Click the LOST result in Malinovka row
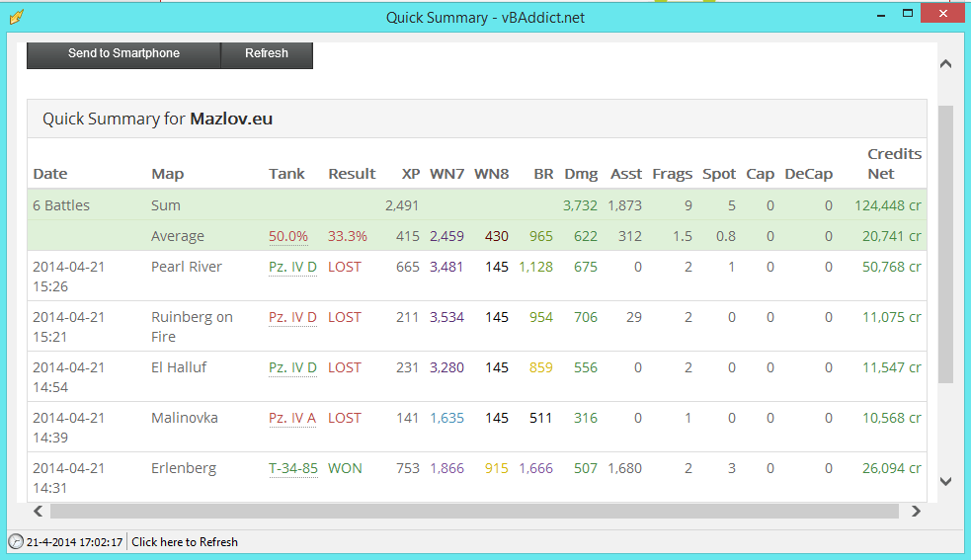 click(345, 418)
